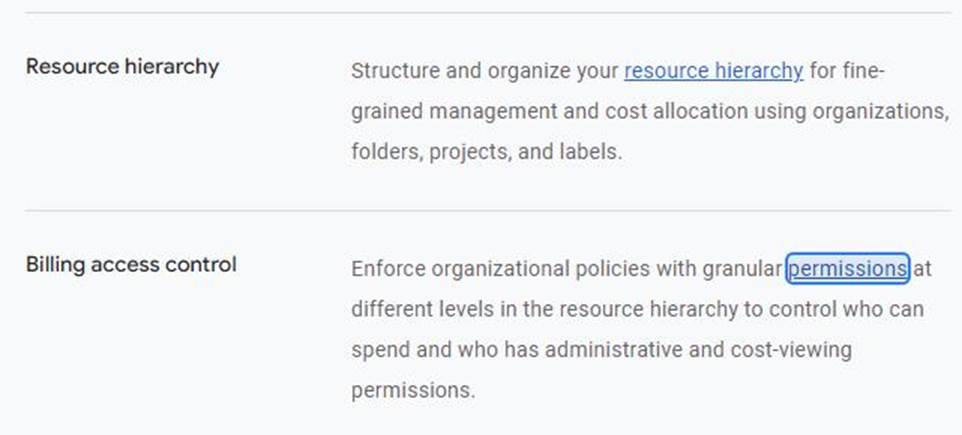Click the "Resource hierarchy" row heading
Screen dimensions: 962x435
coord(122,67)
